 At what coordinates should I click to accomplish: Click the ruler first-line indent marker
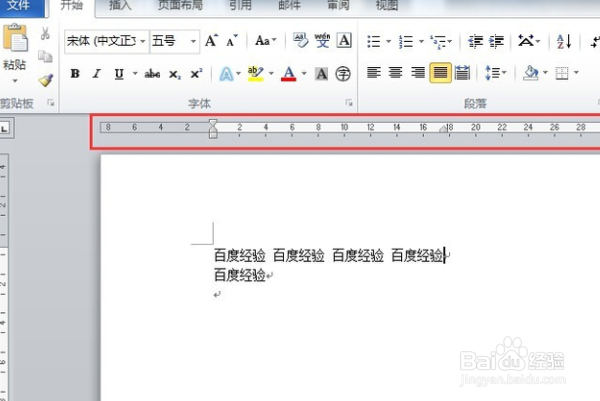click(x=213, y=123)
